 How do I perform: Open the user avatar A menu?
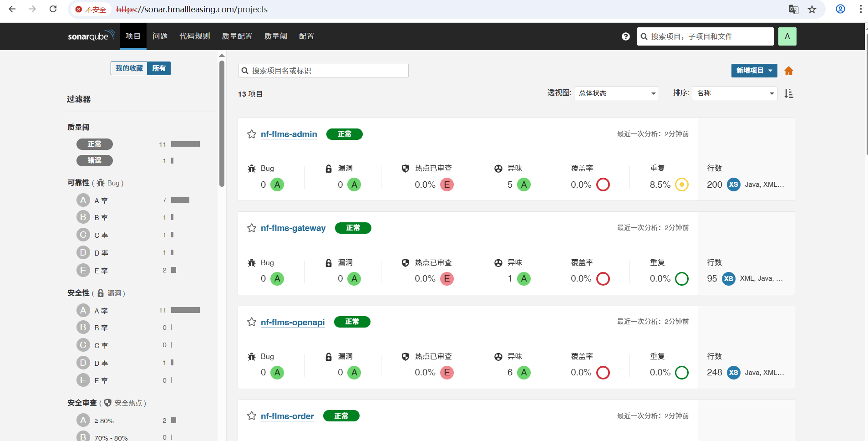[x=787, y=36]
